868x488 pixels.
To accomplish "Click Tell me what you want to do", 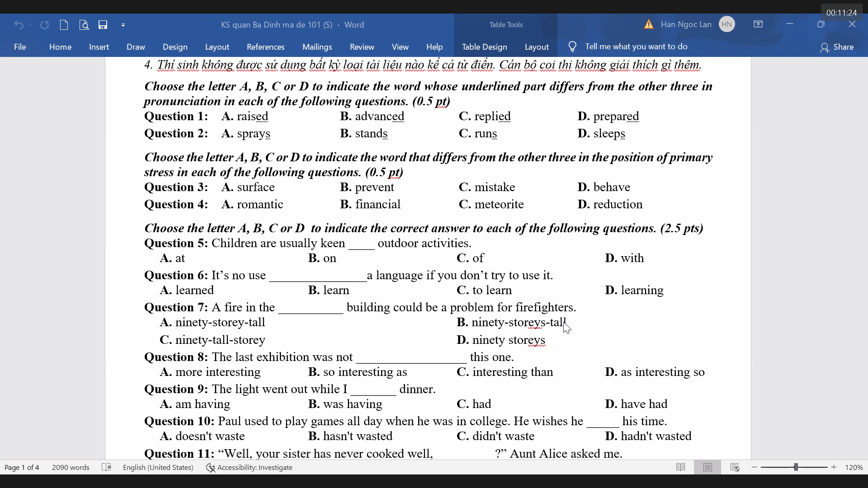I will coord(636,47).
